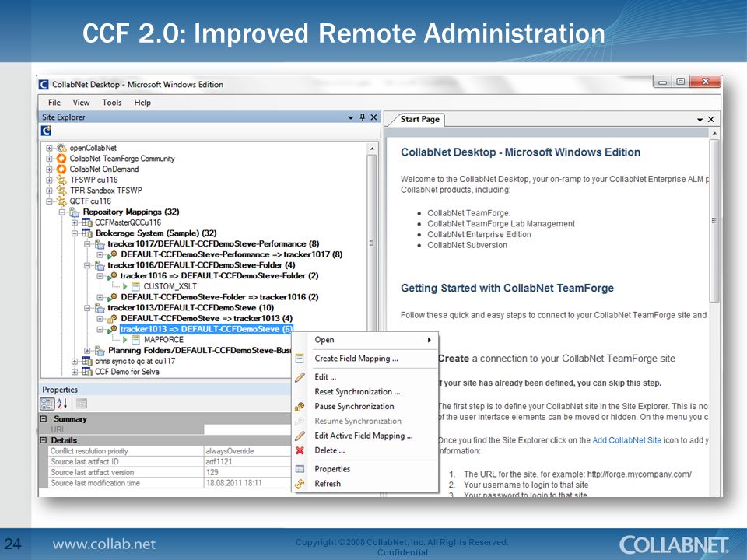
Task: Open the Help menu
Action: point(142,103)
